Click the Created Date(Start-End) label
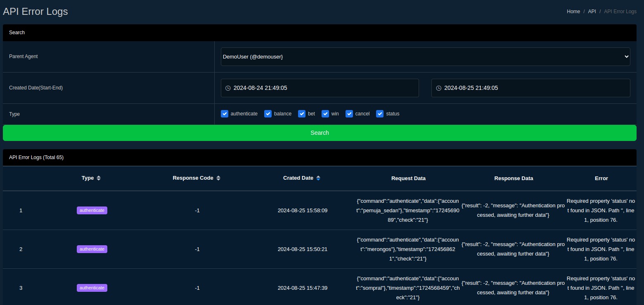The image size is (644, 305). [36, 88]
